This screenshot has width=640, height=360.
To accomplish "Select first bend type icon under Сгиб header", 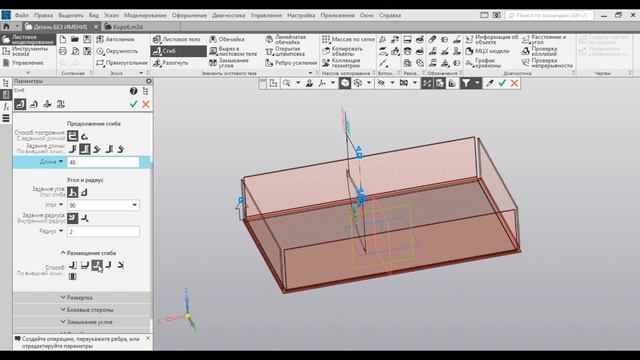I will 20,104.
